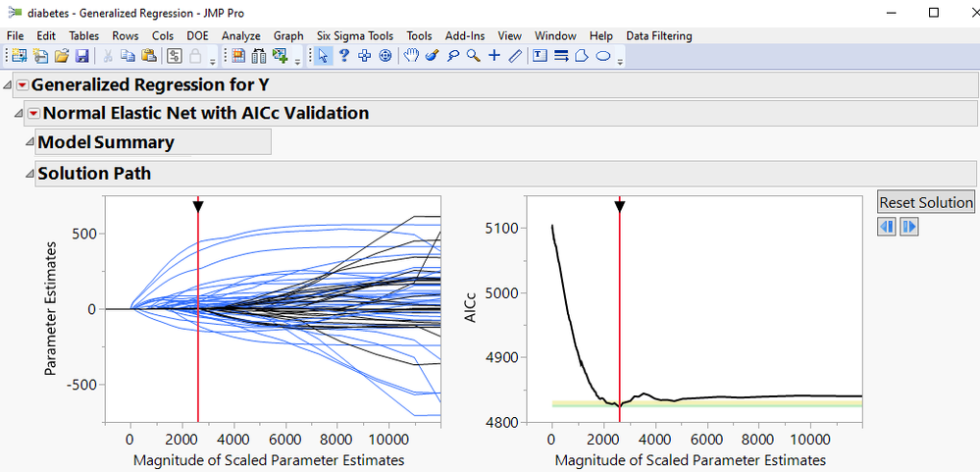Click black slider handle on AICc plot
Viewport: 980px width, 472px height.
tap(619, 206)
